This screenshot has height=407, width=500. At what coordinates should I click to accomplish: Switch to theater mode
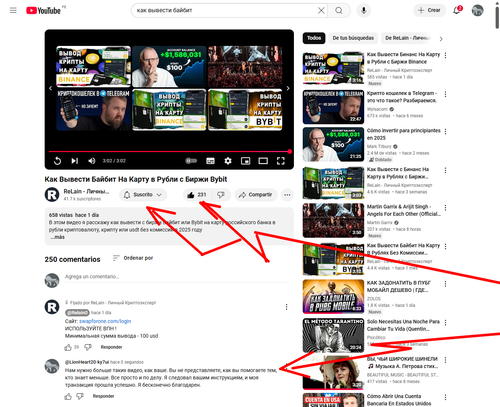point(263,161)
